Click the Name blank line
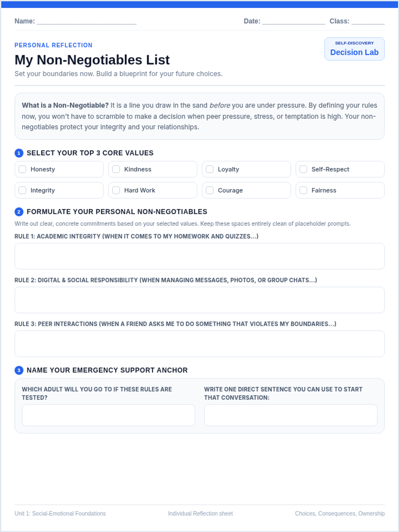399x532 pixels. point(87,22)
